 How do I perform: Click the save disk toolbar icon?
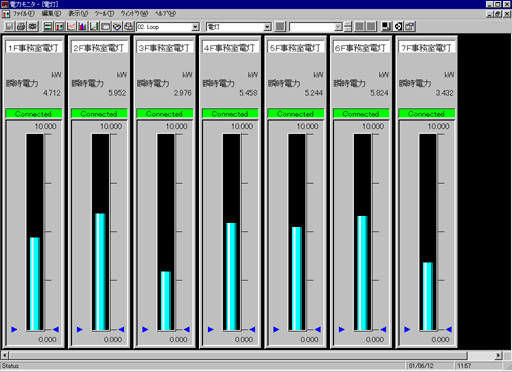click(x=9, y=26)
